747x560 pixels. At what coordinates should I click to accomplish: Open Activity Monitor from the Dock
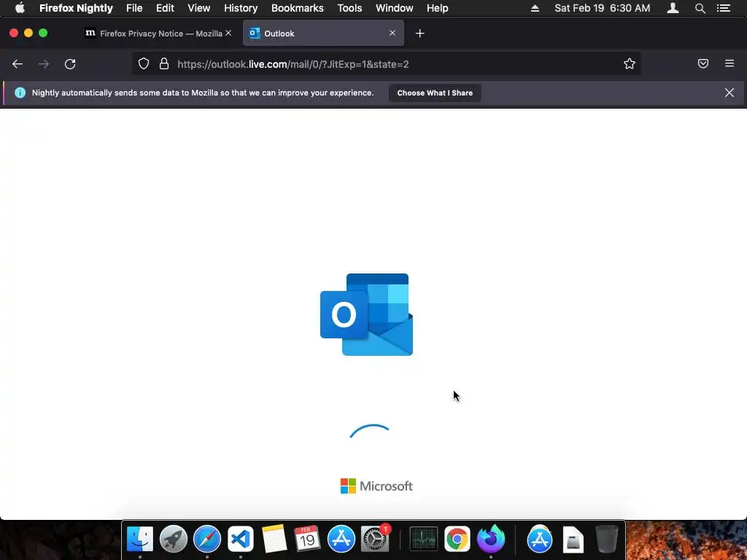[x=424, y=539]
